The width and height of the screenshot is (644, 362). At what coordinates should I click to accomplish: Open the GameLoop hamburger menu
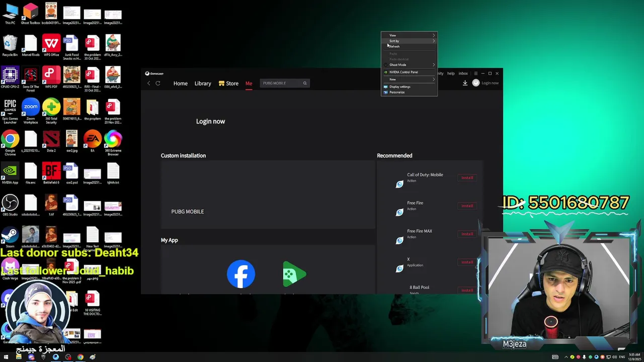pos(476,73)
